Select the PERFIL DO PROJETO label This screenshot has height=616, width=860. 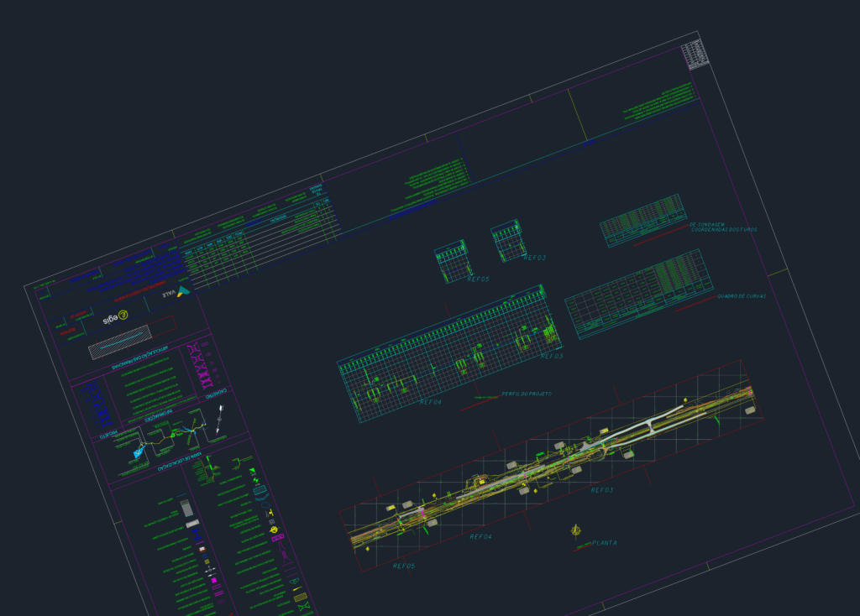[527, 394]
